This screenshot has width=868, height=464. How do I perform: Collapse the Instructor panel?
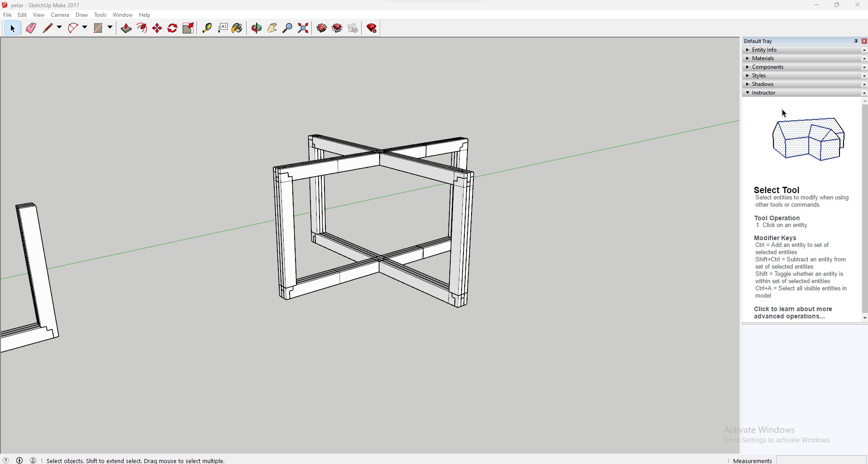coord(801,93)
